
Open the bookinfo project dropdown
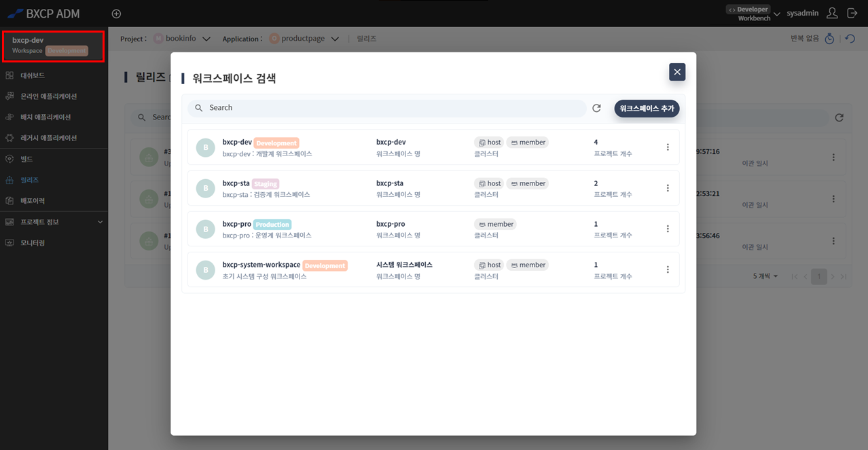click(x=182, y=39)
